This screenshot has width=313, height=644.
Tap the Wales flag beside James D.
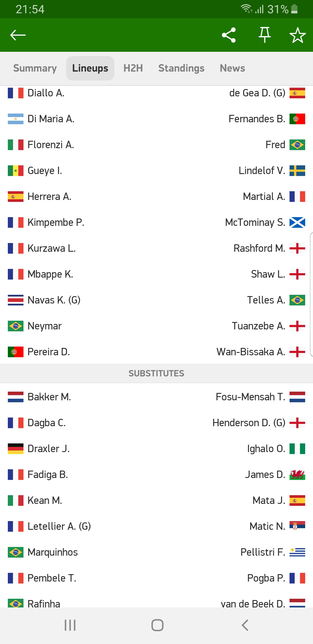(297, 475)
